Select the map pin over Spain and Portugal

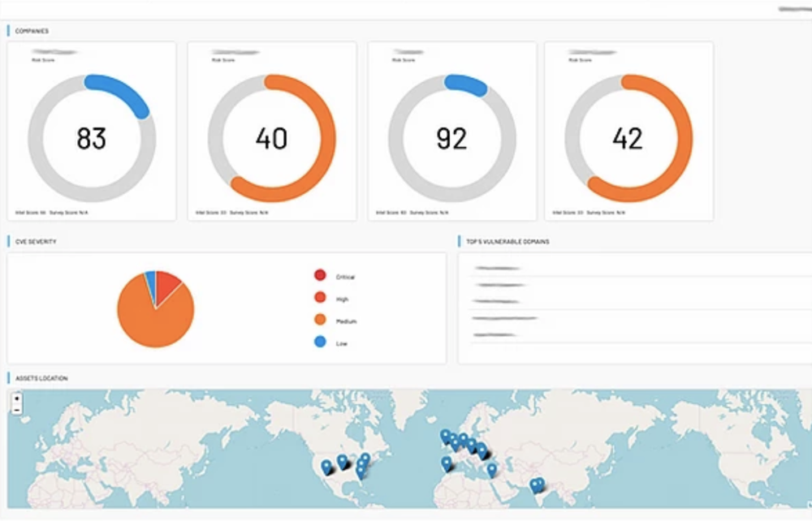coord(447,463)
